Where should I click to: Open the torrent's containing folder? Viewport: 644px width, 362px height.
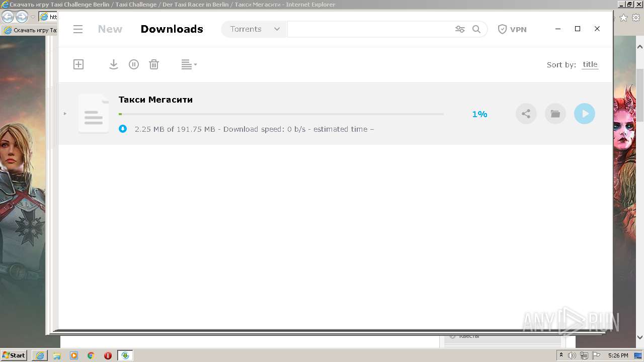pyautogui.click(x=555, y=114)
